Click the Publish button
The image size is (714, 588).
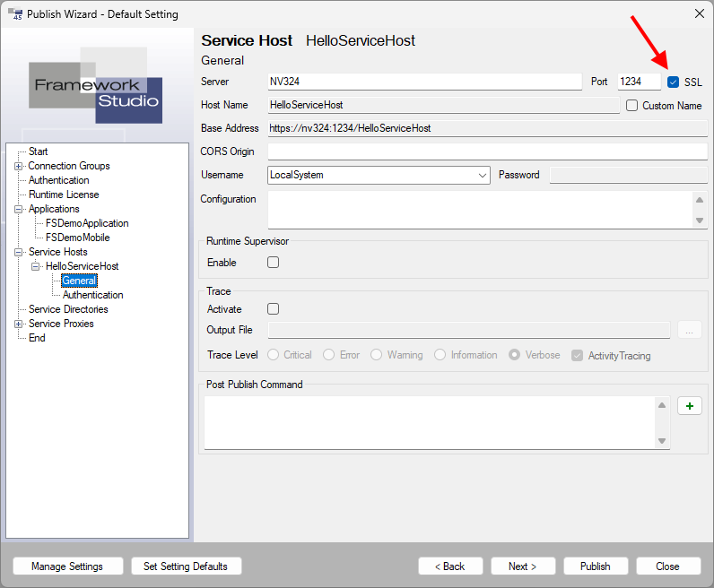pos(595,566)
